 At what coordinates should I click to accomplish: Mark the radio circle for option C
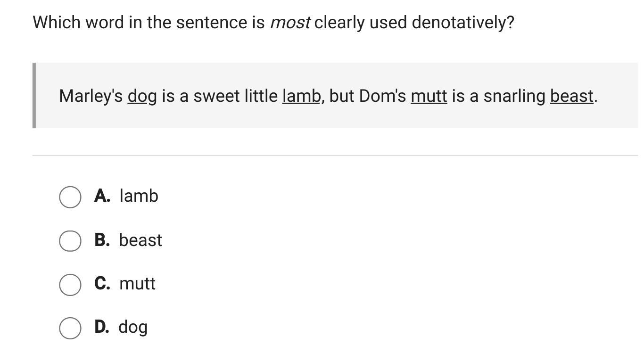(x=70, y=285)
